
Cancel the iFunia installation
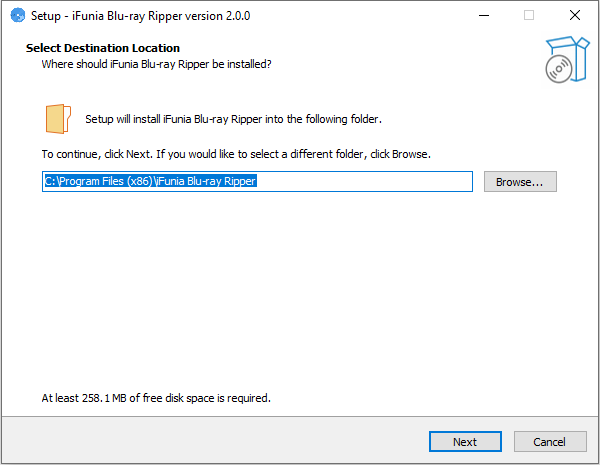point(549,441)
